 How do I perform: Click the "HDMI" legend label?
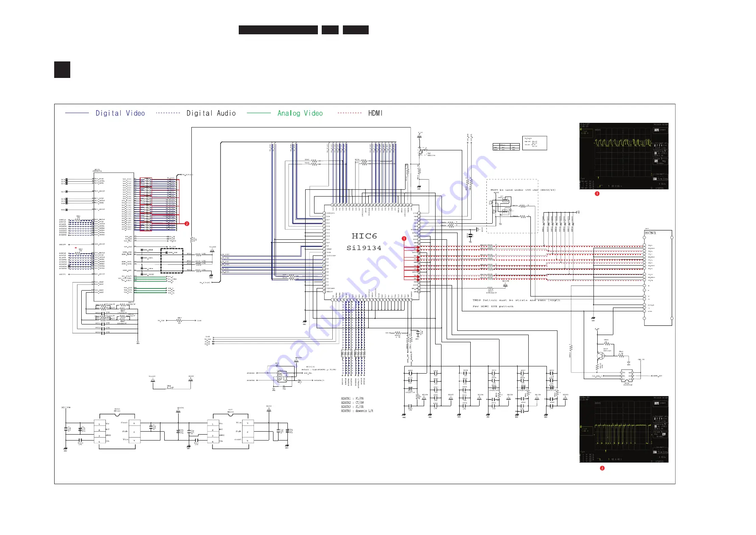pos(375,113)
